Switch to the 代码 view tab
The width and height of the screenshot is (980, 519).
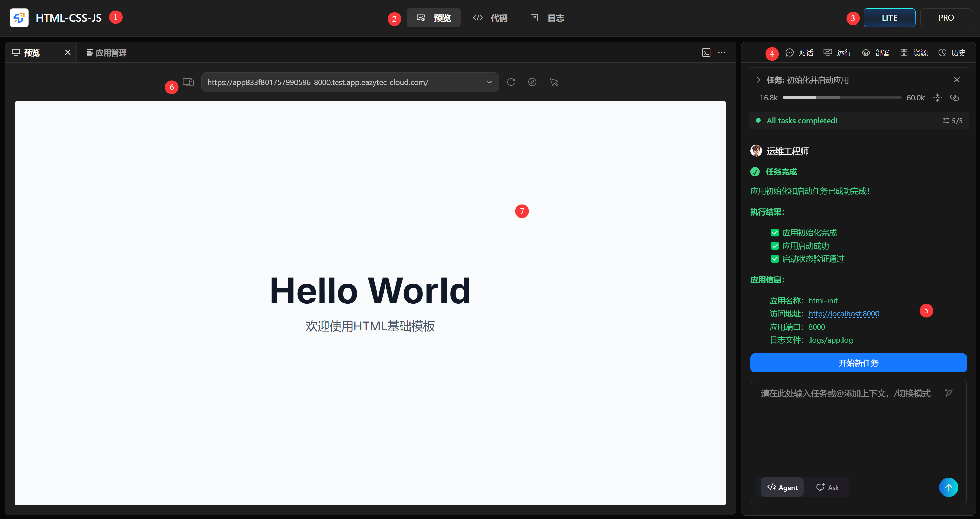pyautogui.click(x=490, y=18)
